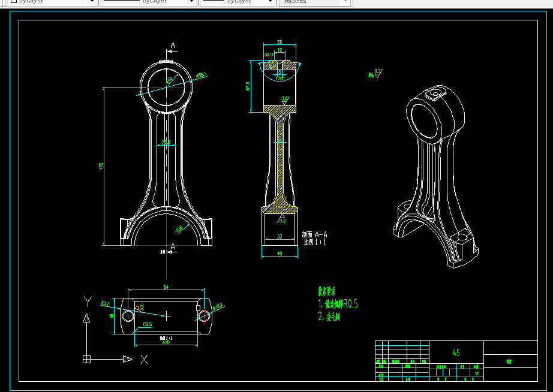Viewport: 553px width, 392px height.
Task: Select the 40 height dimension of bottom view
Action: [112, 316]
